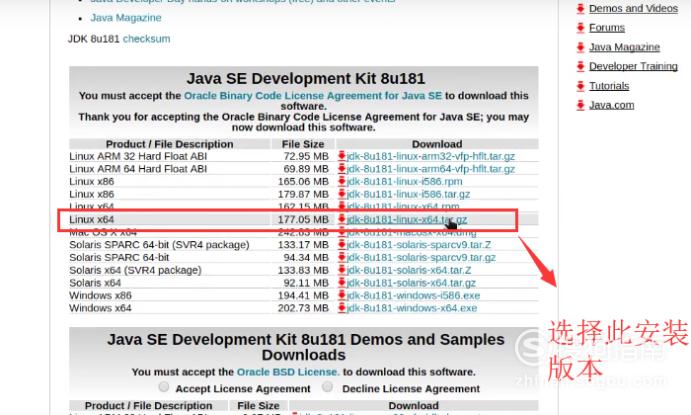Click red icon next to Tutorials

click(x=580, y=86)
